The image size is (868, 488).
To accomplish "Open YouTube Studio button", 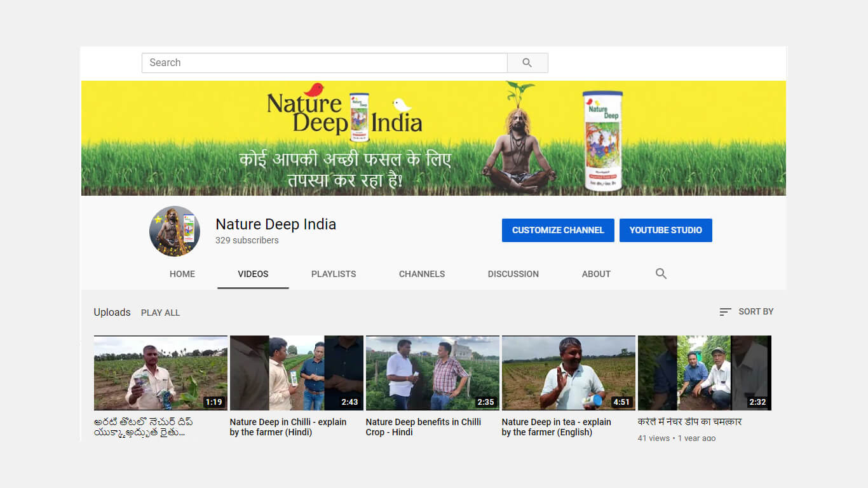I will (x=666, y=230).
